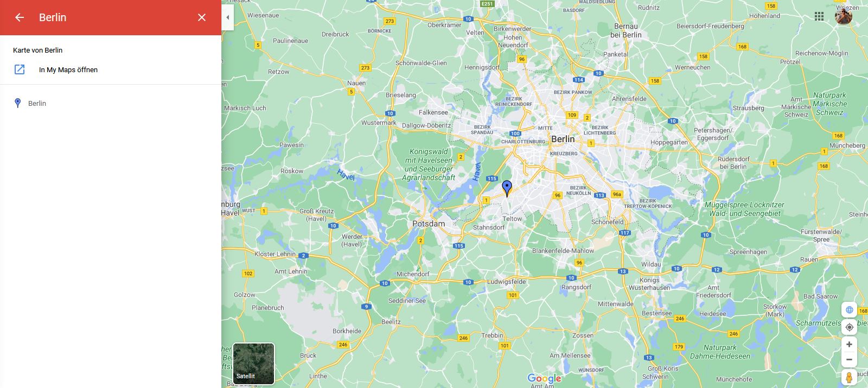
Task: Show my current location
Action: pos(850,327)
